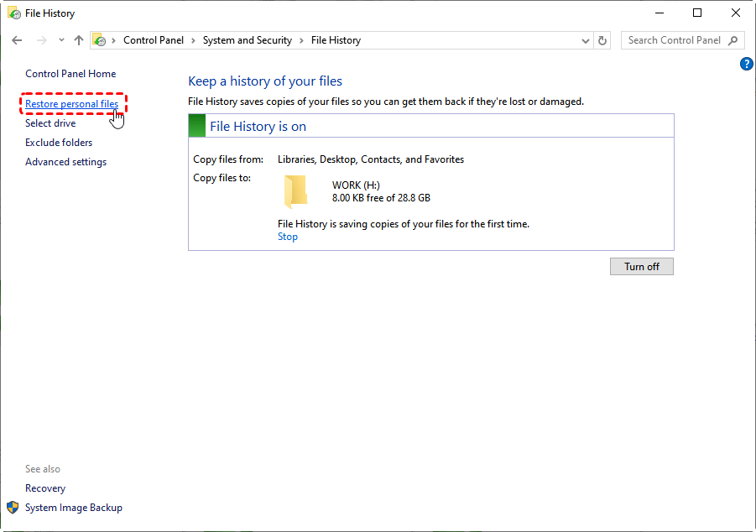Click Restore personal files link

pyautogui.click(x=72, y=104)
